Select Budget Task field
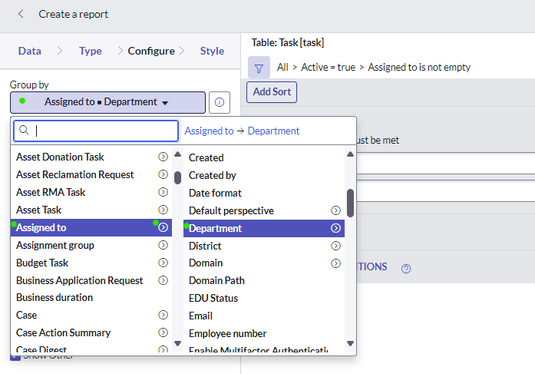This screenshot has width=535, height=374. (x=42, y=263)
